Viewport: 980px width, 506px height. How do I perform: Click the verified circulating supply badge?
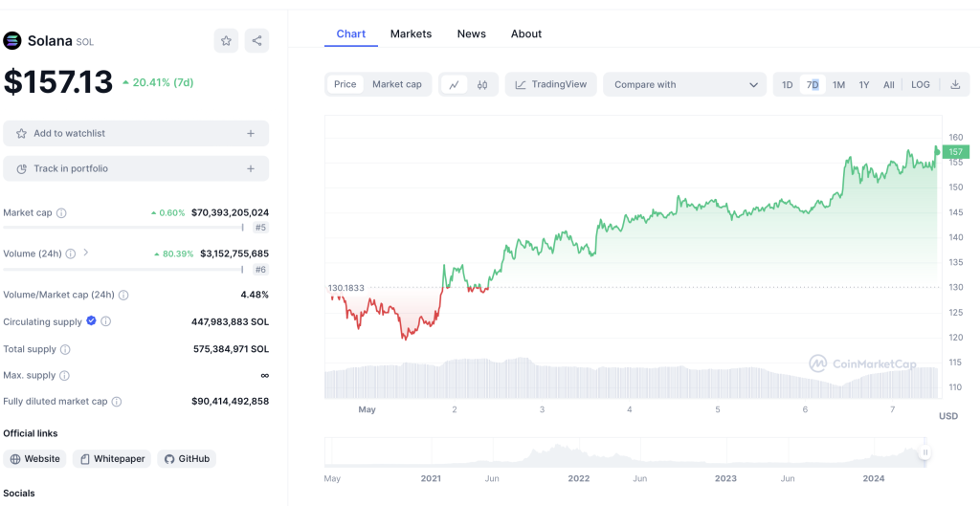(91, 320)
